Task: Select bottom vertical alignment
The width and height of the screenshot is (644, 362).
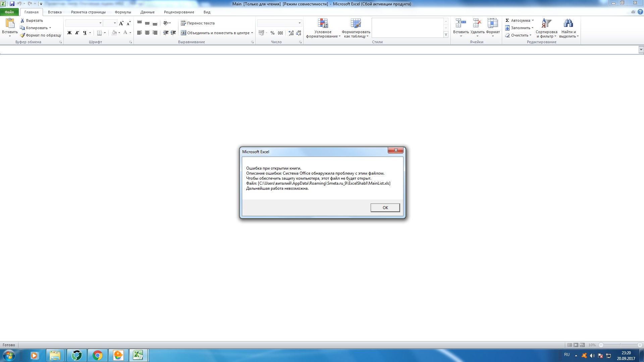Action: click(155, 23)
